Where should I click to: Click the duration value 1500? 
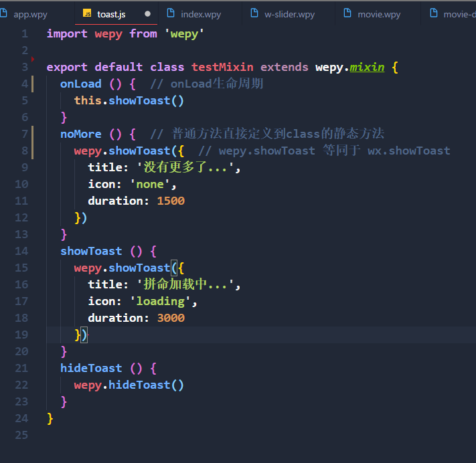point(171,201)
